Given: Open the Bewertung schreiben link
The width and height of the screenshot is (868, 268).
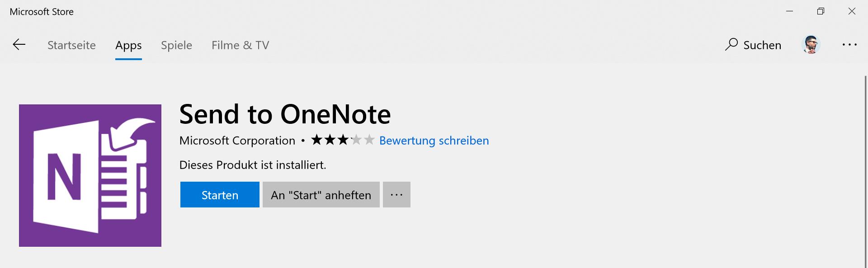Looking at the screenshot, I should [x=434, y=141].
